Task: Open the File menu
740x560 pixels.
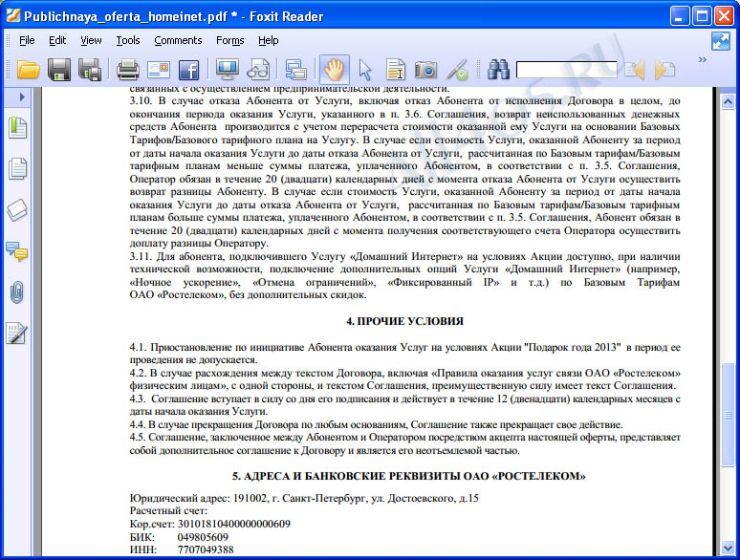Action: click(x=27, y=40)
